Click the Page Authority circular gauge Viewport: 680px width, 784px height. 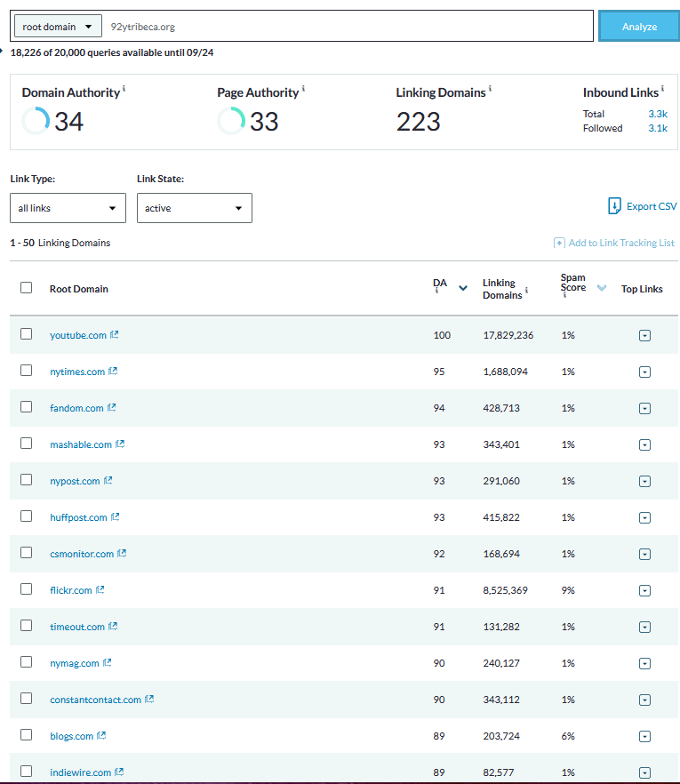(231, 121)
